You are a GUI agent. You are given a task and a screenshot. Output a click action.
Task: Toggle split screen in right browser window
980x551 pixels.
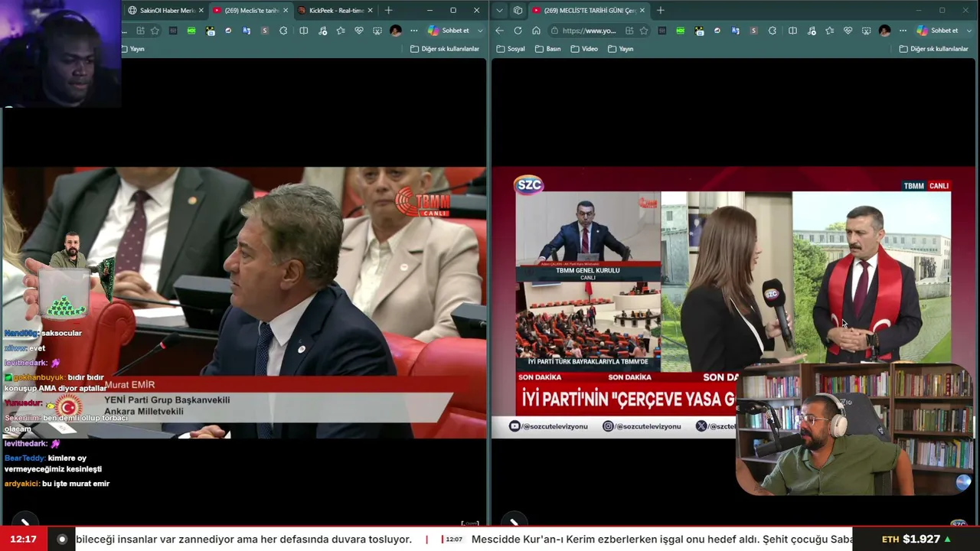(792, 31)
